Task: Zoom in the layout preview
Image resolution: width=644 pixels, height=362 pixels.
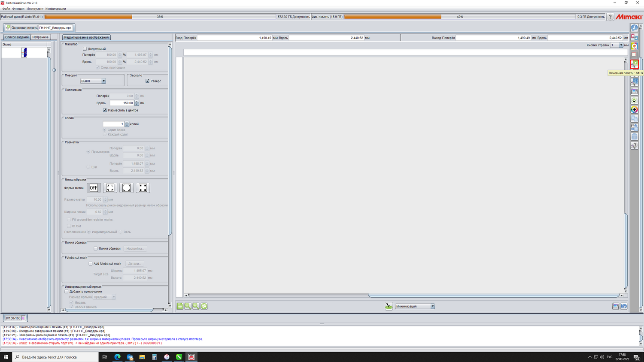Action: click(196, 306)
